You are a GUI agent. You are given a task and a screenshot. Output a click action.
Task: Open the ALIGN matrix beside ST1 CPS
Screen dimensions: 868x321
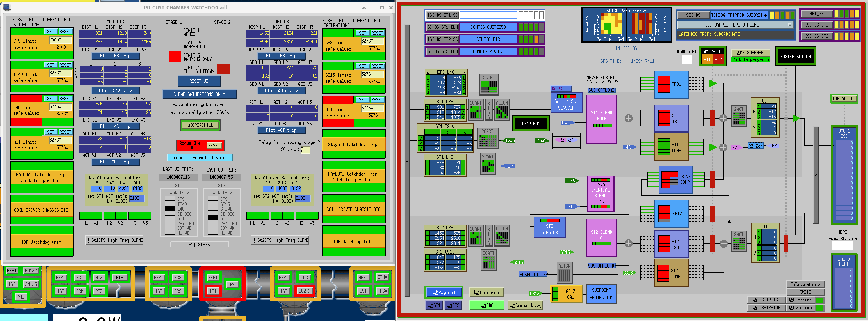pyautogui.click(x=502, y=110)
